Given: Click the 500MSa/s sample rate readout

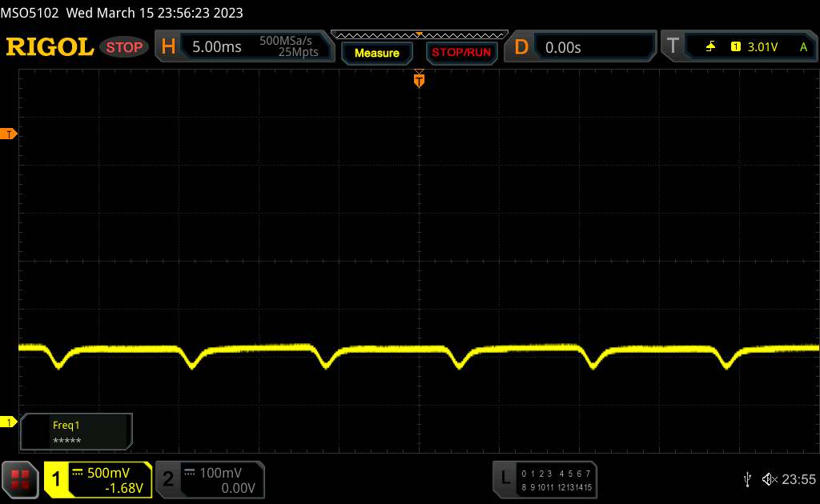Looking at the screenshot, I should 286,41.
